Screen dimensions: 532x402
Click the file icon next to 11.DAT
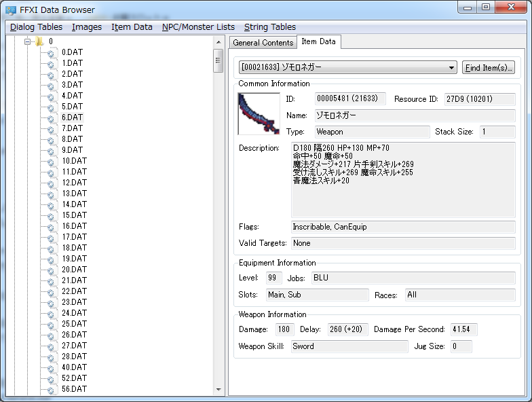51,172
